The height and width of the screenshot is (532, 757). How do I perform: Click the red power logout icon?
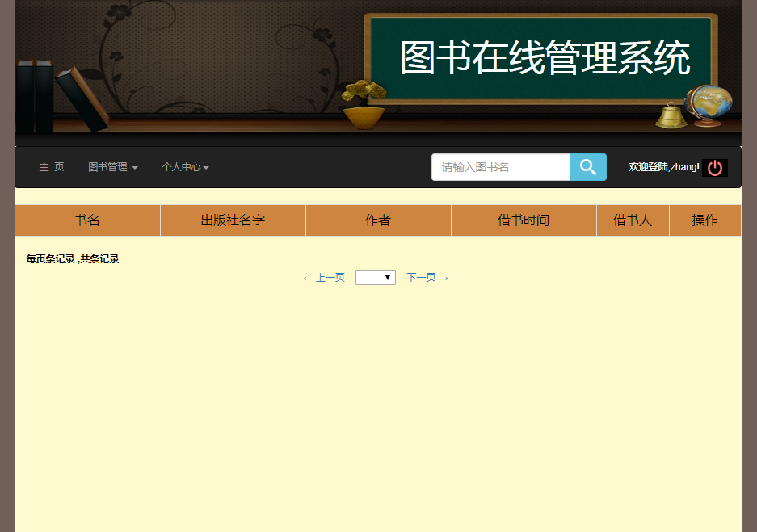click(x=714, y=168)
